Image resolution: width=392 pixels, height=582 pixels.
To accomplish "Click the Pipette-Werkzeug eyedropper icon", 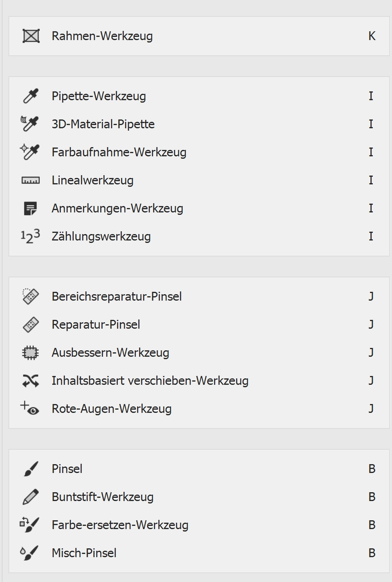I will (x=31, y=96).
